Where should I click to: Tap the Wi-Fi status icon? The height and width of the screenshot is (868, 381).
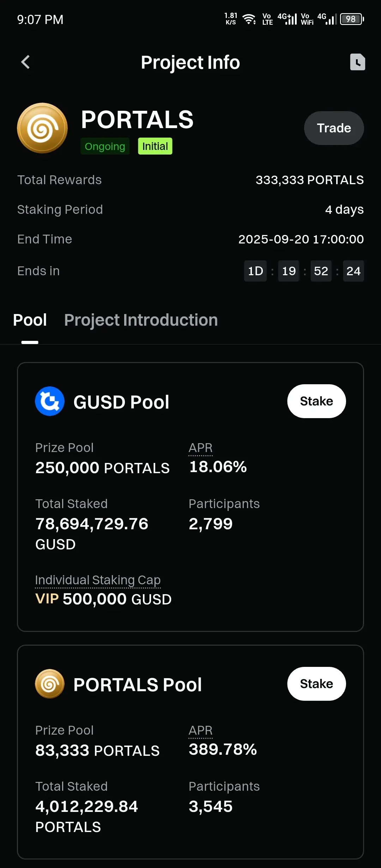pyautogui.click(x=249, y=19)
